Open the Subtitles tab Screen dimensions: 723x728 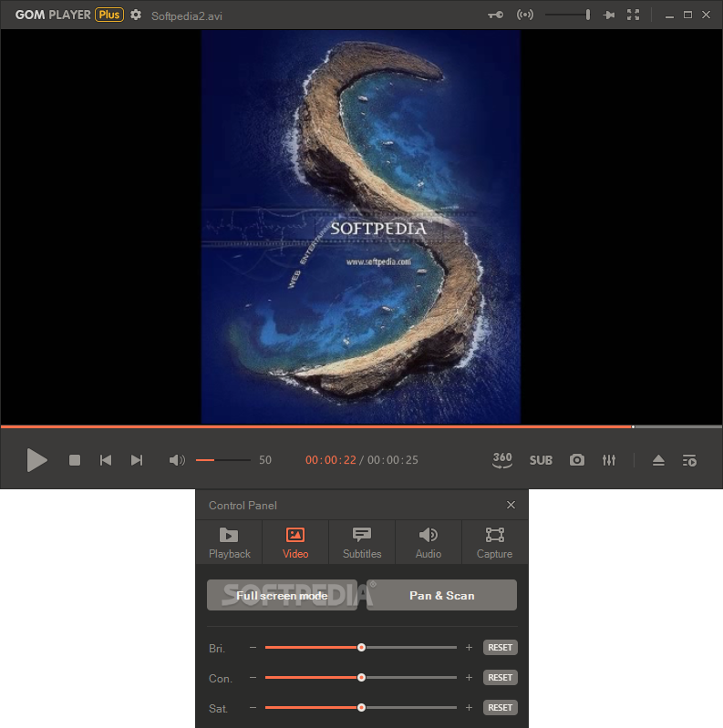[362, 542]
